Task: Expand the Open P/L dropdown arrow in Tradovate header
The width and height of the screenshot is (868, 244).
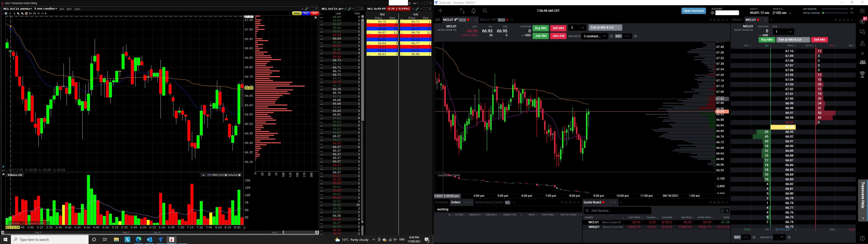Action: (x=790, y=13)
